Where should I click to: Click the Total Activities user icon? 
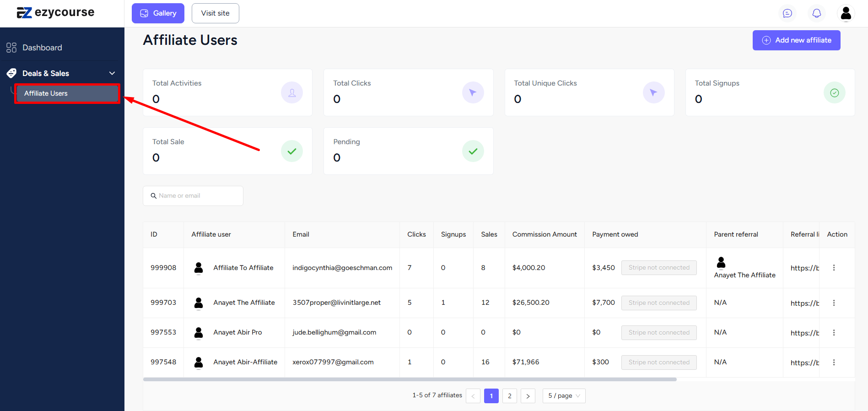292,93
